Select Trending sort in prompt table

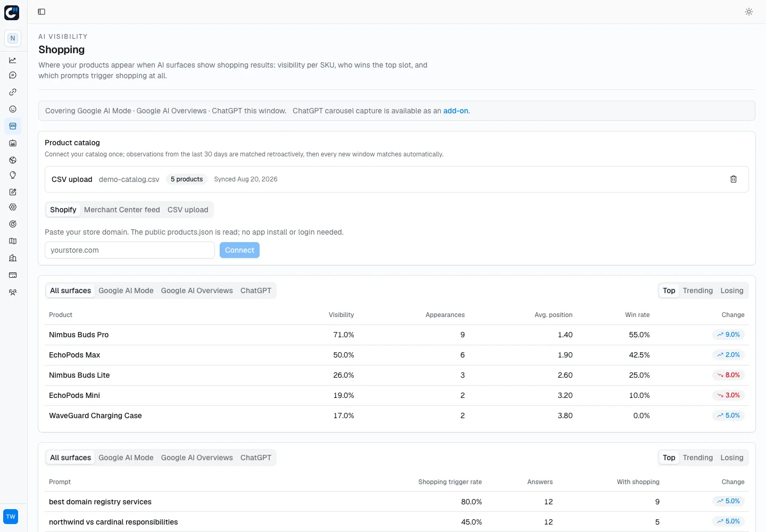pyautogui.click(x=698, y=458)
